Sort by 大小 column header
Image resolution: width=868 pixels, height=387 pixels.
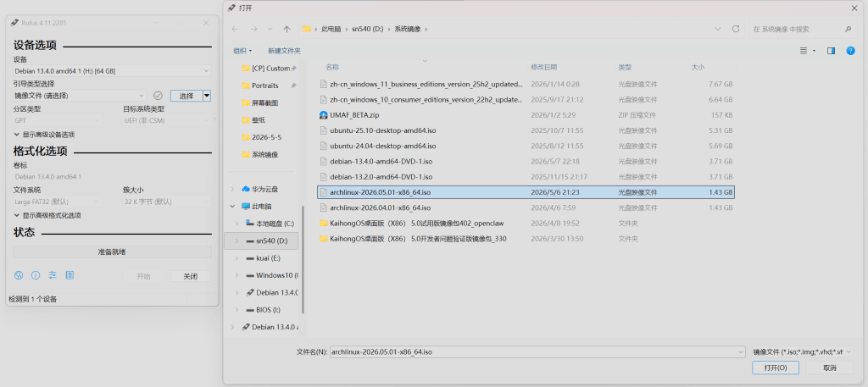coord(698,67)
